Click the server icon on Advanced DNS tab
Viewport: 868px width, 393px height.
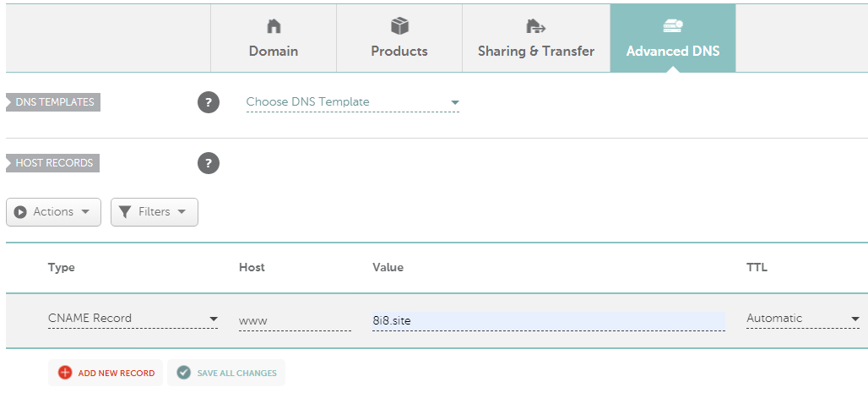673,25
